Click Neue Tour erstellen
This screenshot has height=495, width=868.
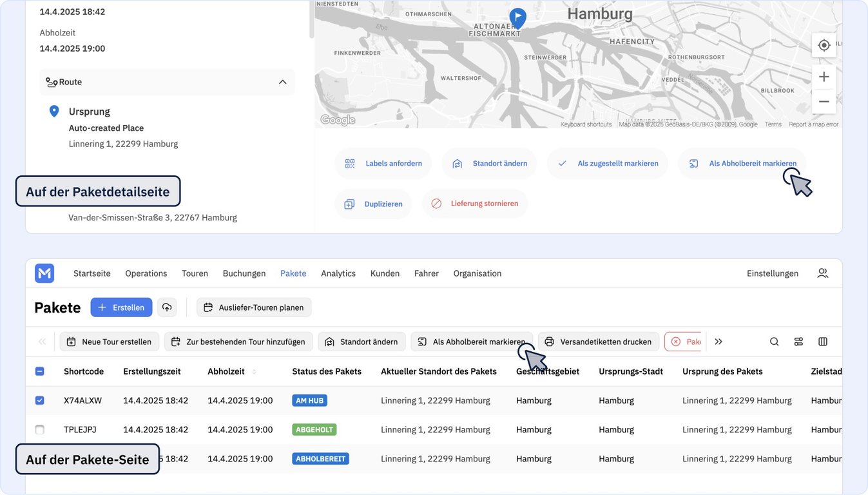[110, 342]
